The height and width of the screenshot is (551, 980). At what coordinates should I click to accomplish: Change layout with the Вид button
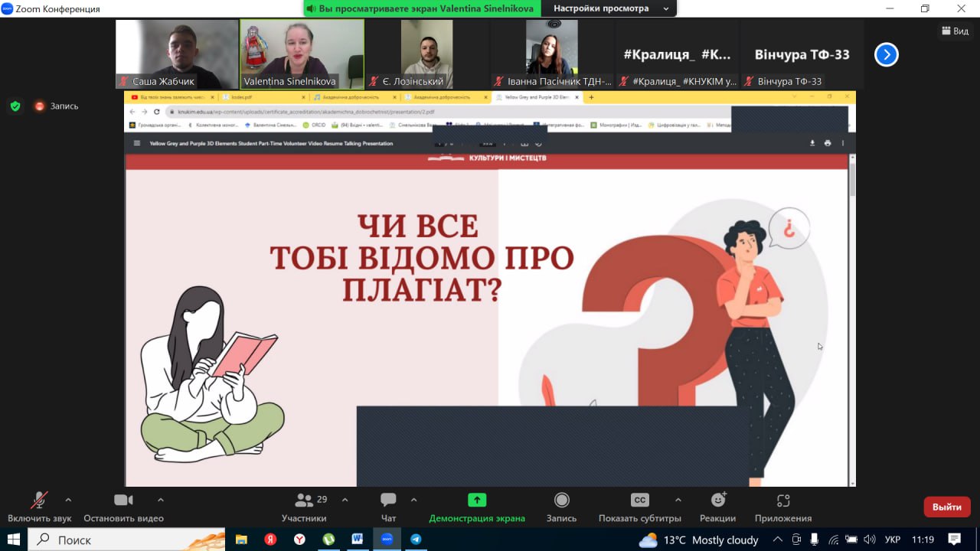tap(955, 31)
